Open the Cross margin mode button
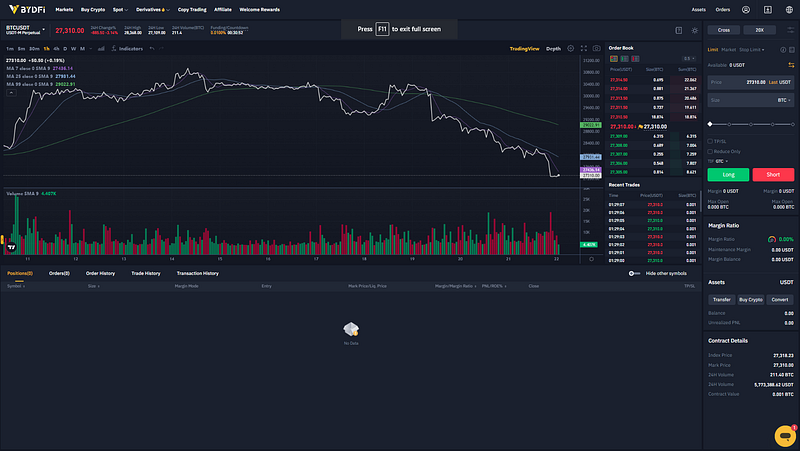 point(723,30)
